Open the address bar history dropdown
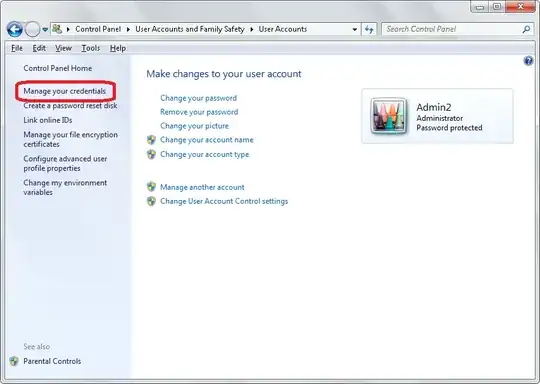540x384 pixels. point(355,30)
